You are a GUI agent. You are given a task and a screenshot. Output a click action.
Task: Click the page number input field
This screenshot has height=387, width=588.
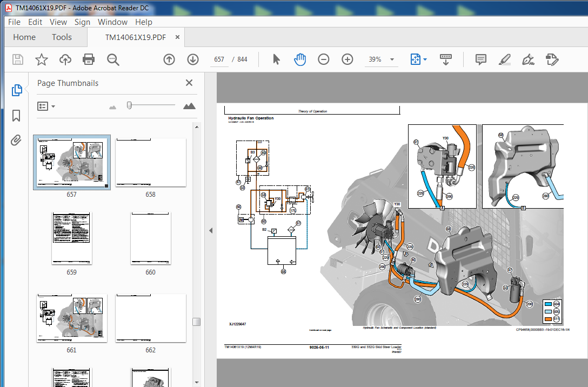(x=219, y=59)
